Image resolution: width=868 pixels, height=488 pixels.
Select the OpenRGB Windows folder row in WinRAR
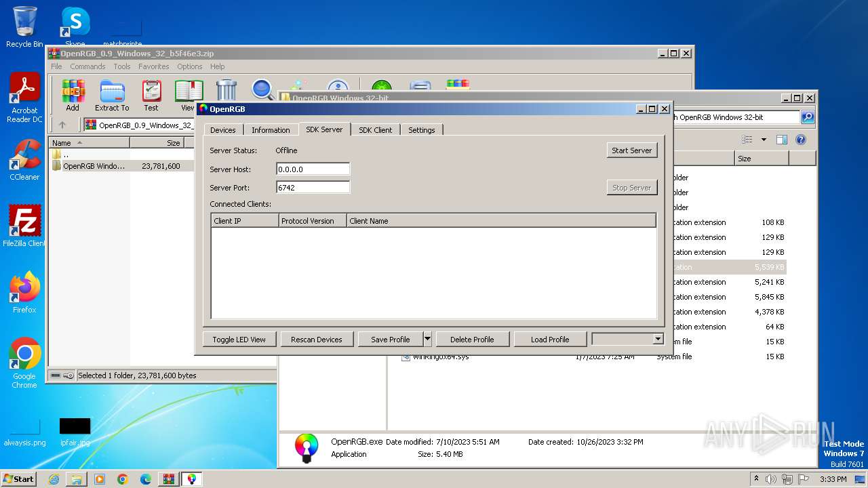121,165
